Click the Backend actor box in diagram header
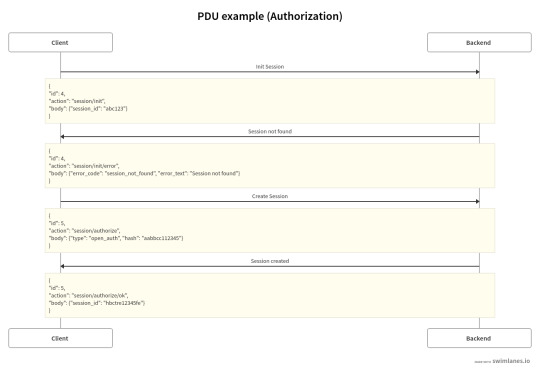Viewport: 540px width, 373px height. coord(479,42)
